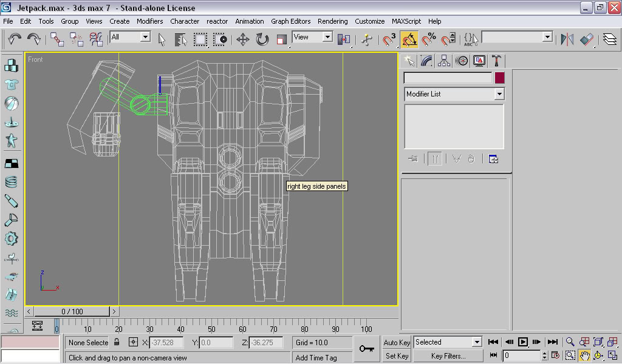Open the Modifiers menu
The width and height of the screenshot is (622, 364).
coord(149,21)
